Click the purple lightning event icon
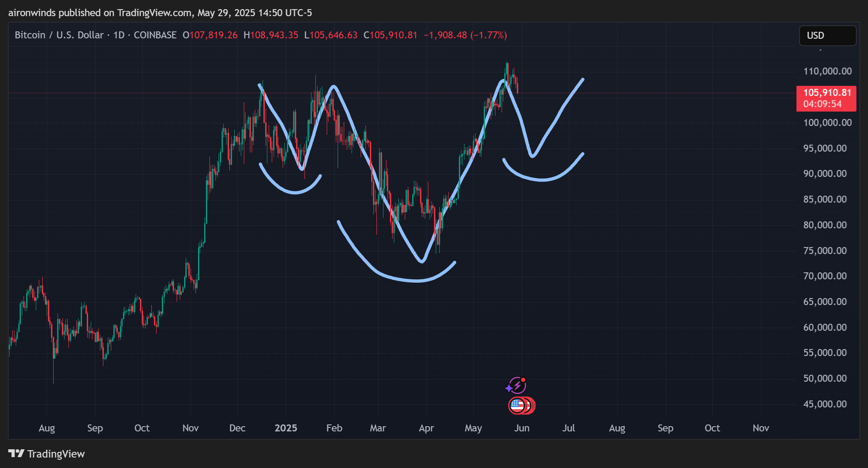868x468 pixels. pyautogui.click(x=517, y=386)
